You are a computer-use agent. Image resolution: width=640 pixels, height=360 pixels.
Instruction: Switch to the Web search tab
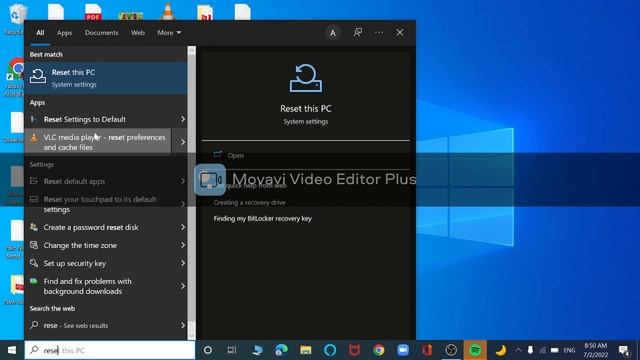(138, 33)
